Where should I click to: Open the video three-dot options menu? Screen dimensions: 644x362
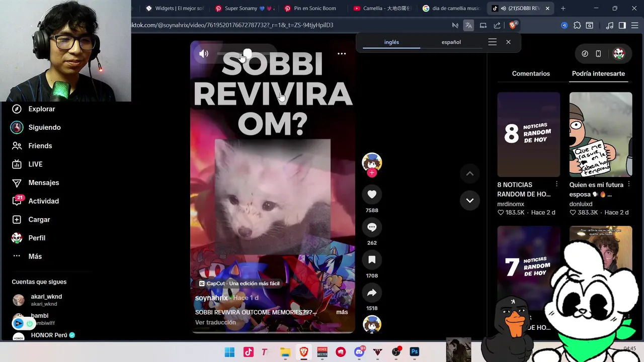point(342,53)
